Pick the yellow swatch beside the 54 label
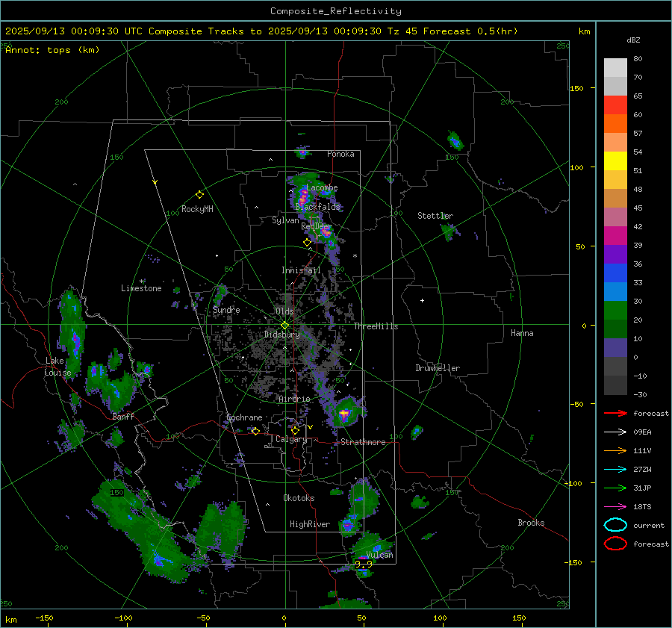Image resolution: width=672 pixels, height=628 pixels. click(x=615, y=161)
